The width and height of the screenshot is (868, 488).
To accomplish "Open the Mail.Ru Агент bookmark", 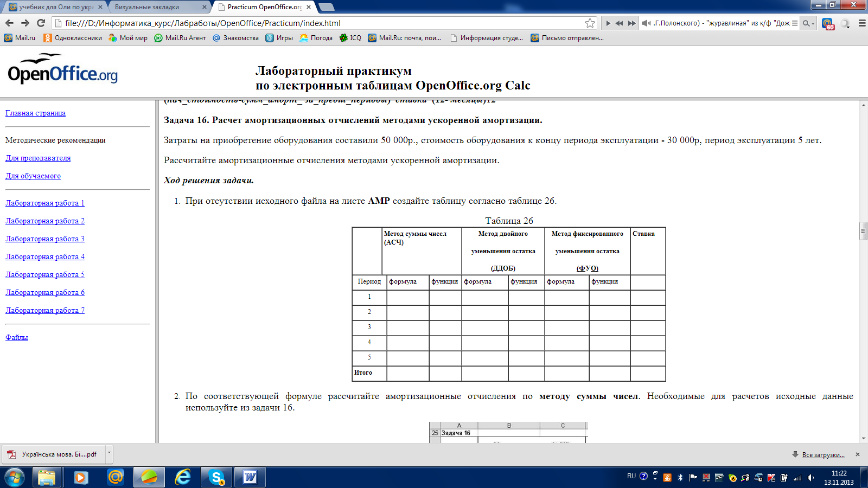I will [180, 38].
